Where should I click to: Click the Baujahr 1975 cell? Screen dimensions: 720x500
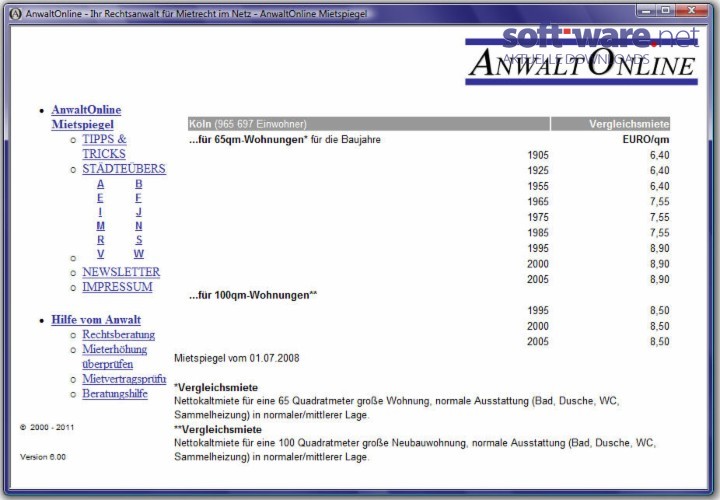pyautogui.click(x=538, y=217)
